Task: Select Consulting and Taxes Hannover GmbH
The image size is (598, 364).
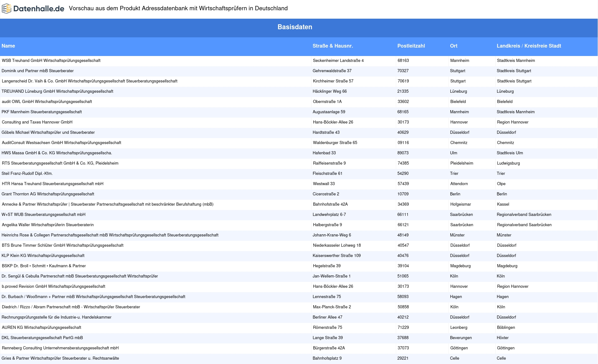Action: coord(37,122)
